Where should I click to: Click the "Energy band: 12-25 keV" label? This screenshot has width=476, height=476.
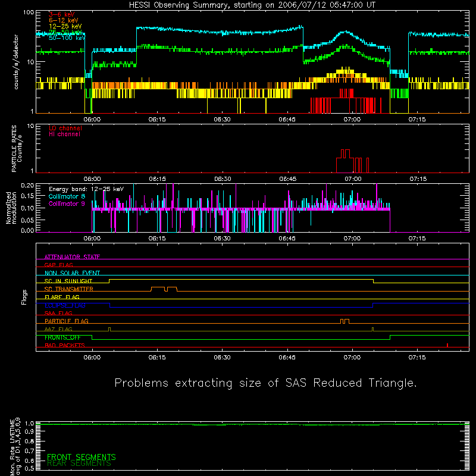click(86, 189)
